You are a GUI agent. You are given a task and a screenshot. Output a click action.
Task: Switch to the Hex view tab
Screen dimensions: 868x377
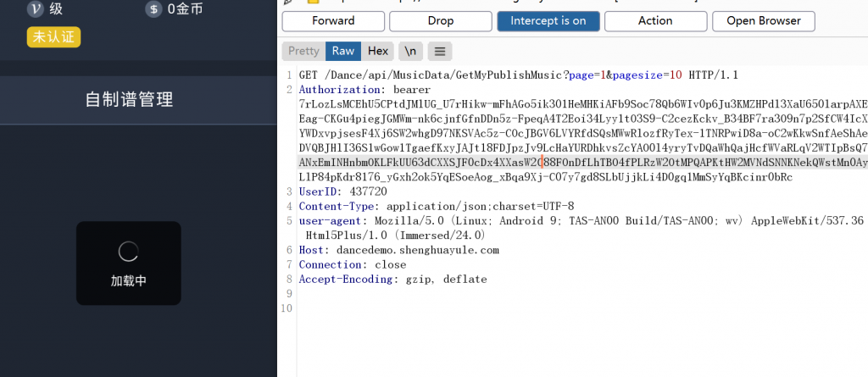pyautogui.click(x=378, y=51)
